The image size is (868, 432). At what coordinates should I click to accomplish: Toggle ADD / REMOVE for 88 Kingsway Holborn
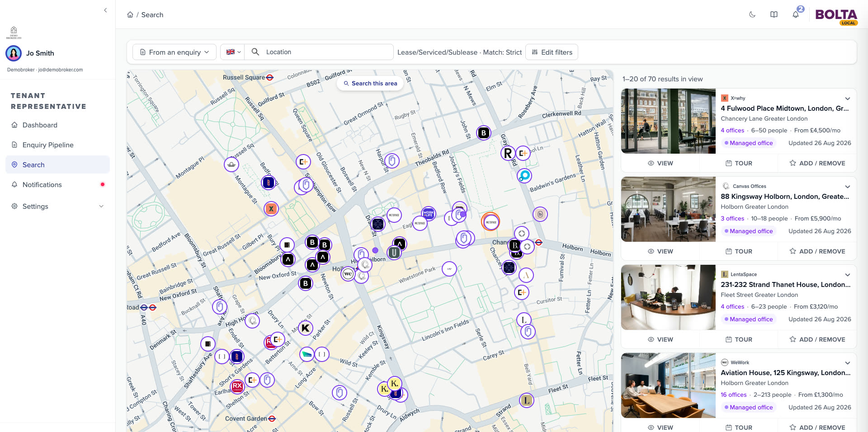pos(817,251)
